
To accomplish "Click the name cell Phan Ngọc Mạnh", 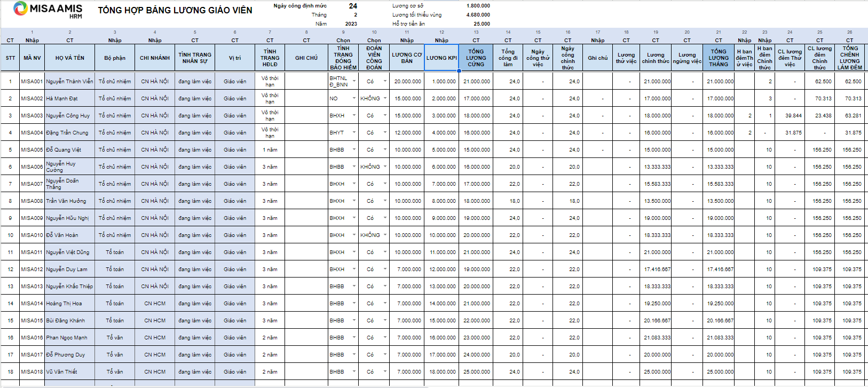I will (x=70, y=338).
